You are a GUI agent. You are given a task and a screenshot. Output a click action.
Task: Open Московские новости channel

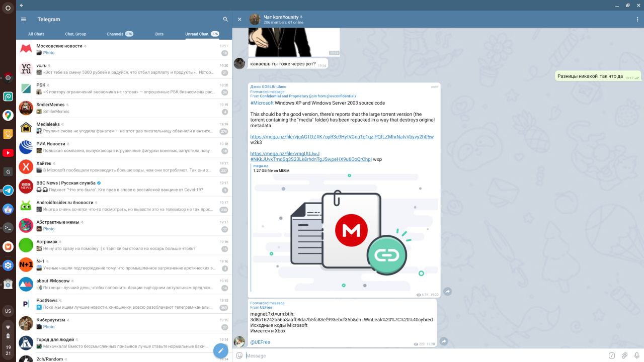point(124,49)
